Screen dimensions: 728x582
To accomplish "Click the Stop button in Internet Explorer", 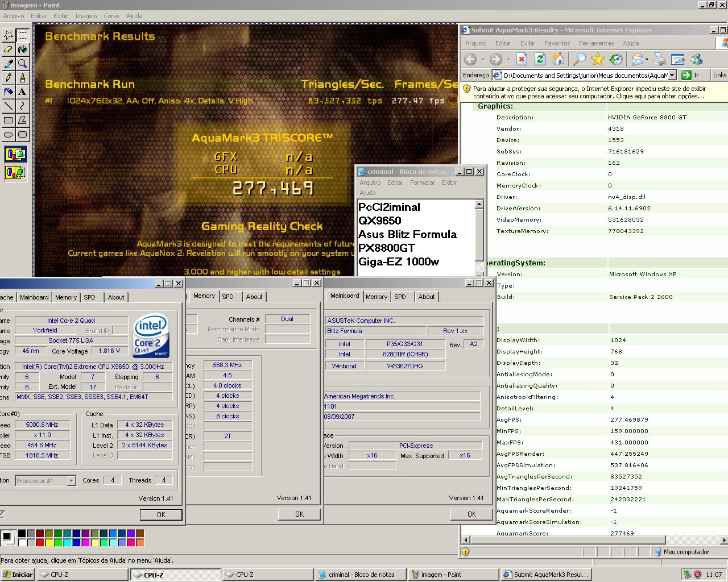I will click(x=522, y=59).
